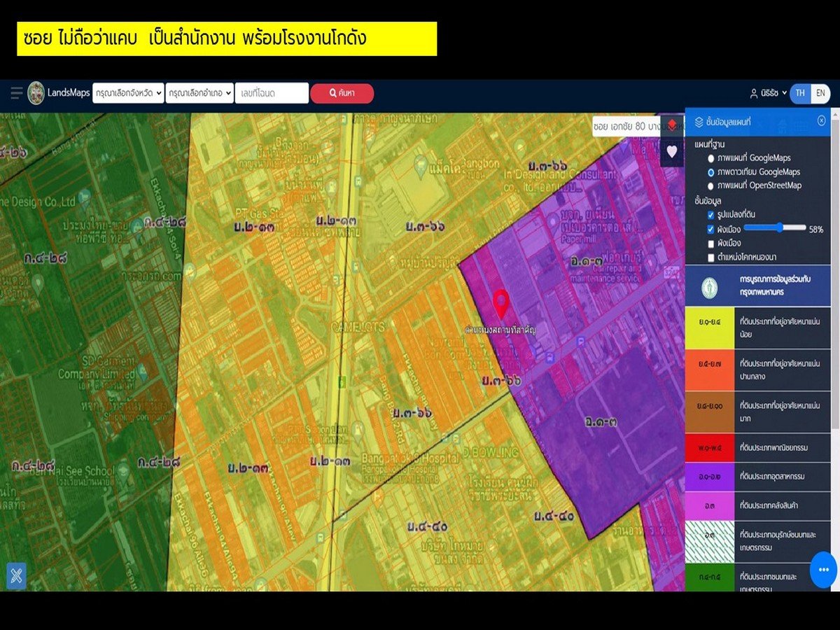Click the pink อ.๓ legend swatch
840x630 pixels.
tap(709, 507)
